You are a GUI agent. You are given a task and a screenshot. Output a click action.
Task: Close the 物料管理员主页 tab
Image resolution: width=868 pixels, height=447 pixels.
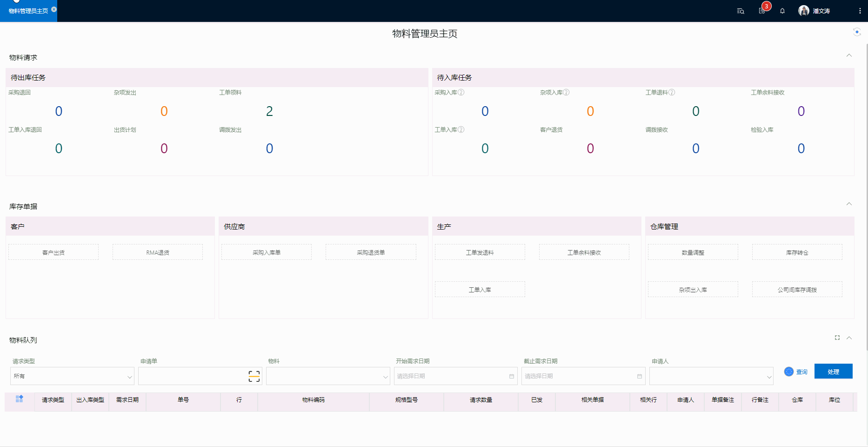(x=54, y=9)
